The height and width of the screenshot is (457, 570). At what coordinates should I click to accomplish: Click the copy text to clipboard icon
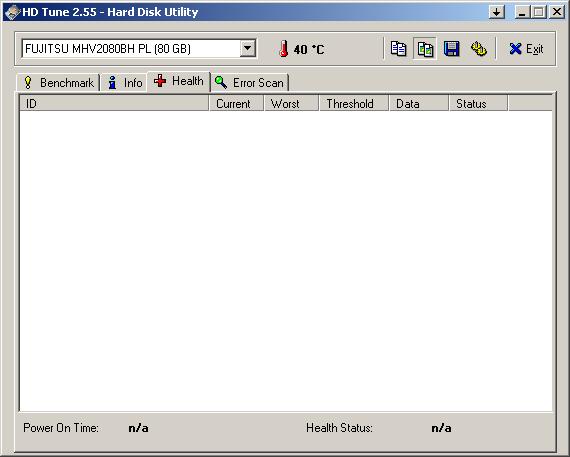398,49
